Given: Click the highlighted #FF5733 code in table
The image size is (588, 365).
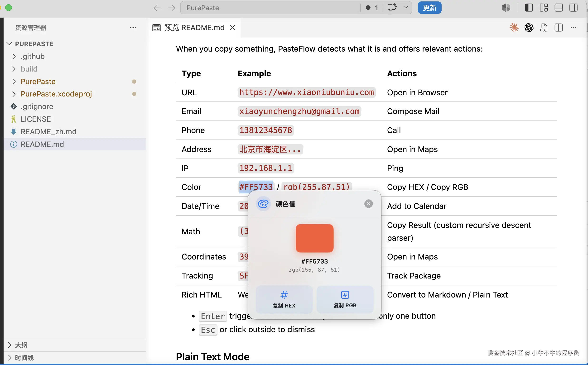Looking at the screenshot, I should point(256,187).
